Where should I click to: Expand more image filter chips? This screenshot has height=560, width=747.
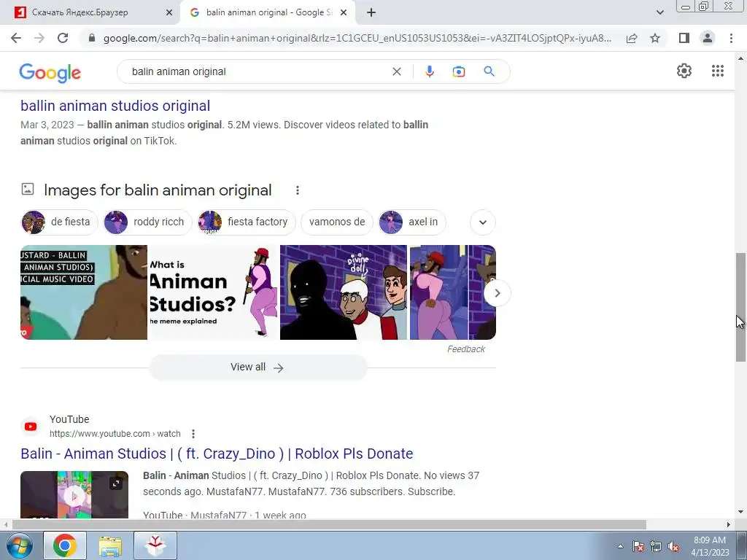point(483,222)
